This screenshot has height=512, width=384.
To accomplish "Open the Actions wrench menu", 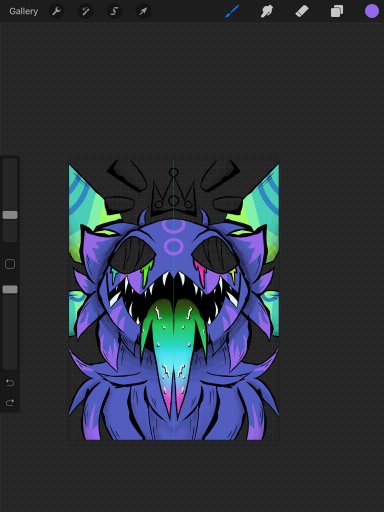I will coord(56,11).
